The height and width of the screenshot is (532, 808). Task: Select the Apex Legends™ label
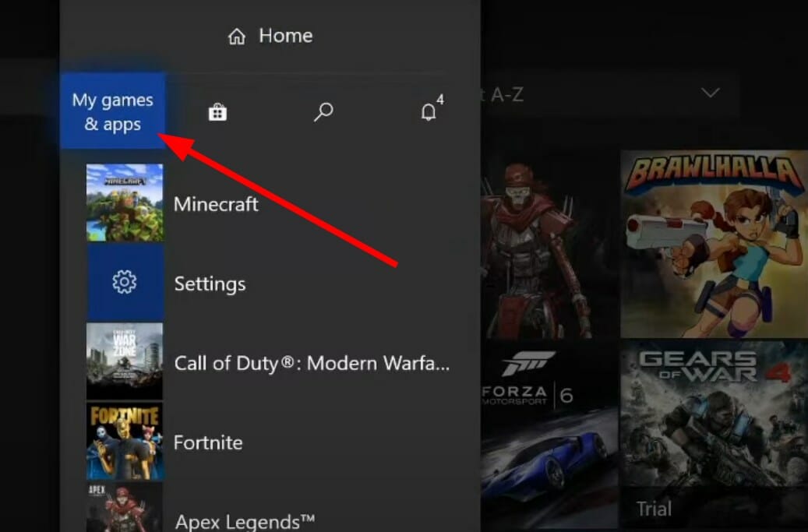[245, 522]
